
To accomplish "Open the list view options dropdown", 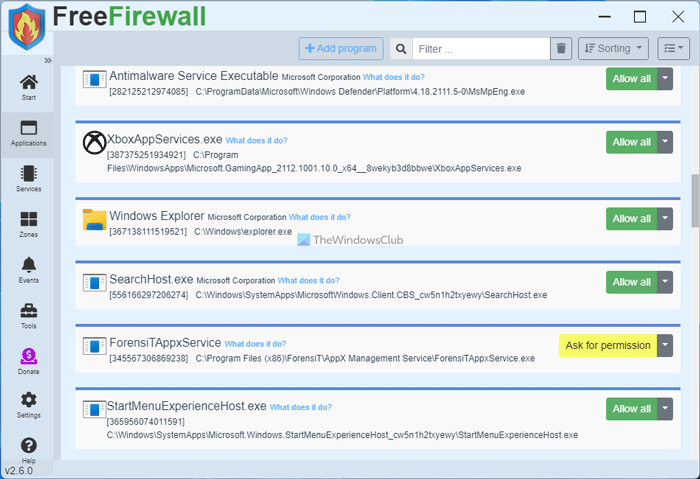I will click(673, 48).
